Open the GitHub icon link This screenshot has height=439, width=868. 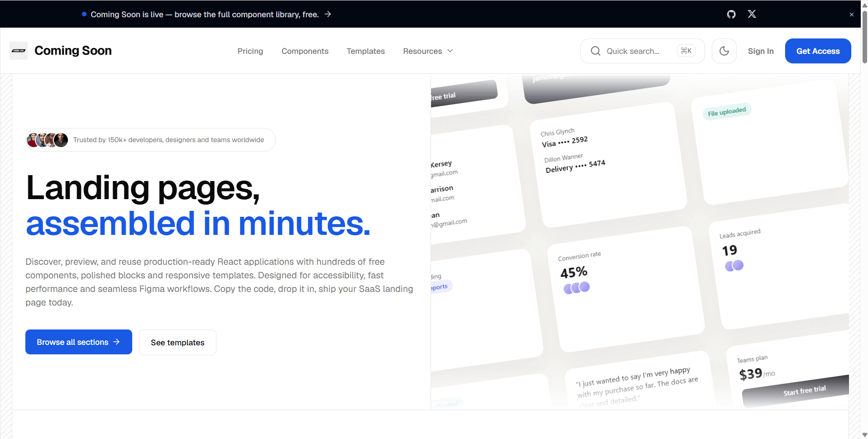click(x=731, y=14)
